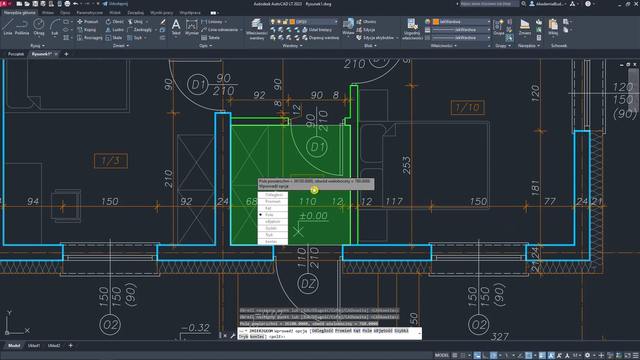Viewport: 640px width, 360px height.
Task: Select the Wymiar (dimension) tool
Action: tap(191, 27)
